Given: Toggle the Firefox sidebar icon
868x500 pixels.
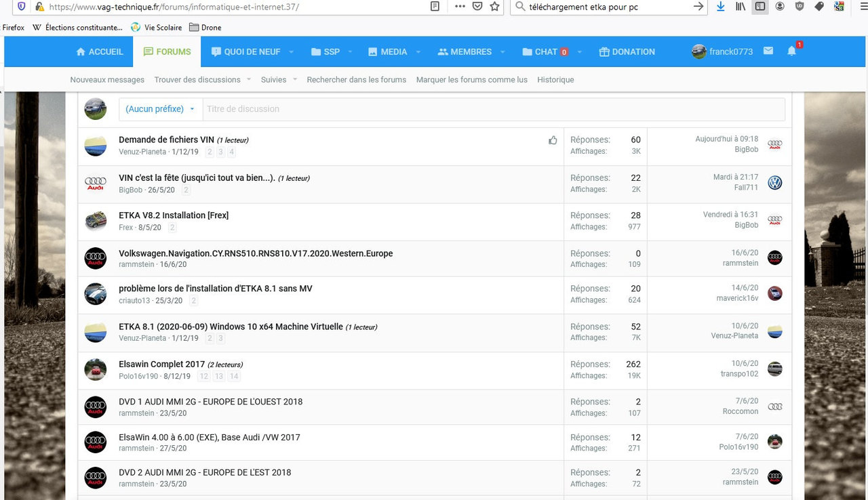Looking at the screenshot, I should [x=760, y=6].
